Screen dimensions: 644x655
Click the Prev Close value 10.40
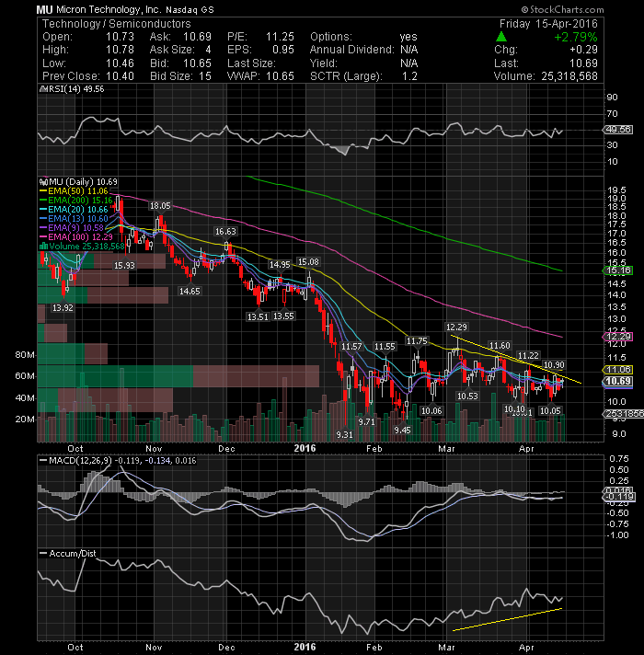pos(120,76)
